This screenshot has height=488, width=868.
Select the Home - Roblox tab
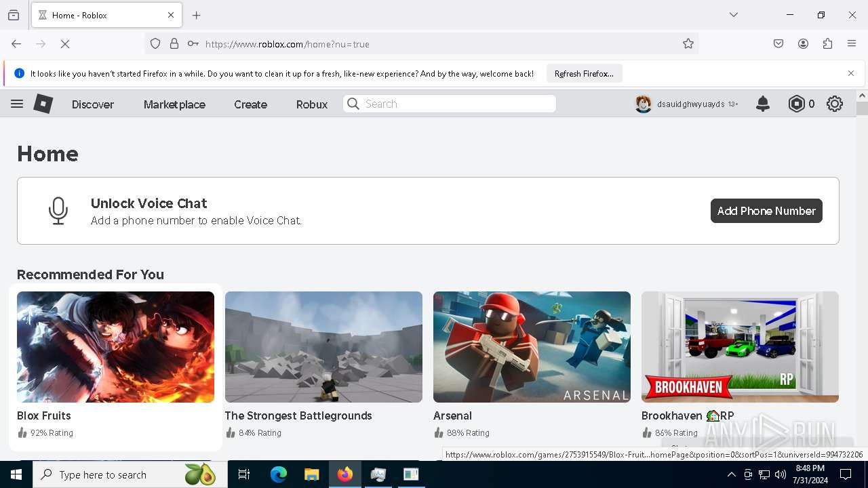pyautogui.click(x=106, y=15)
